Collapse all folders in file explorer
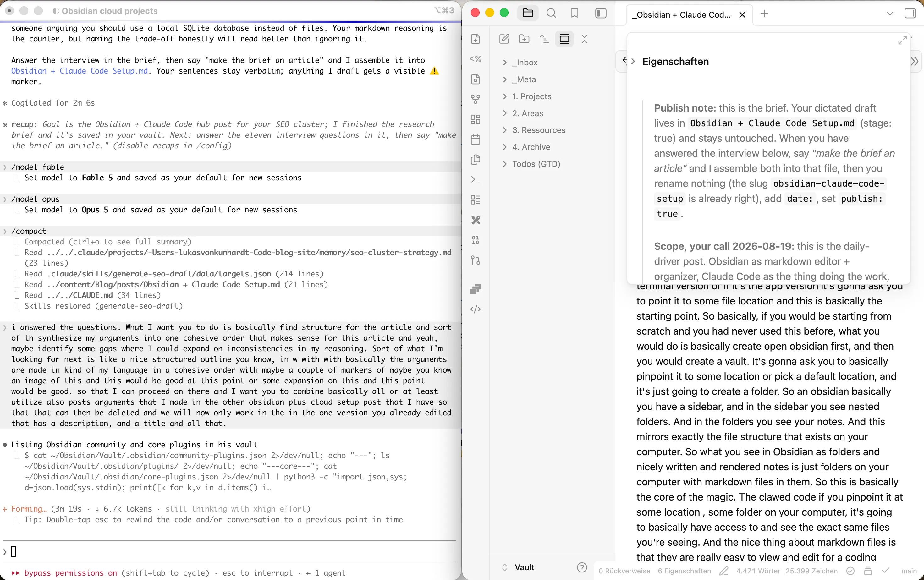This screenshot has width=924, height=580. (x=584, y=39)
